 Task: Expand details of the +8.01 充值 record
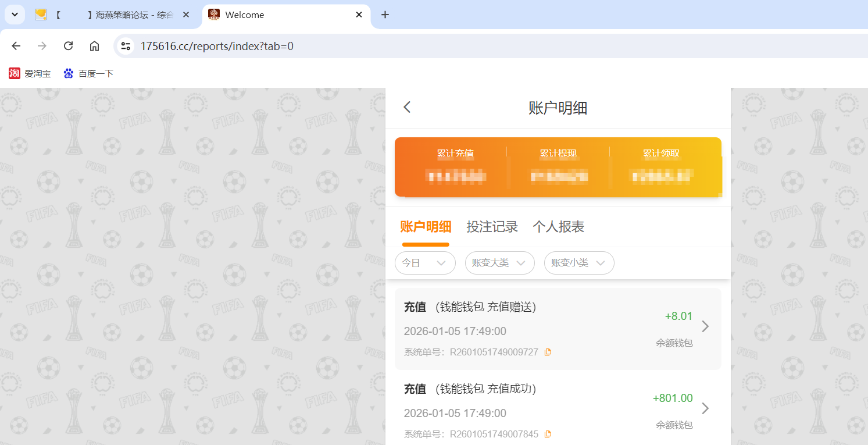coord(705,327)
